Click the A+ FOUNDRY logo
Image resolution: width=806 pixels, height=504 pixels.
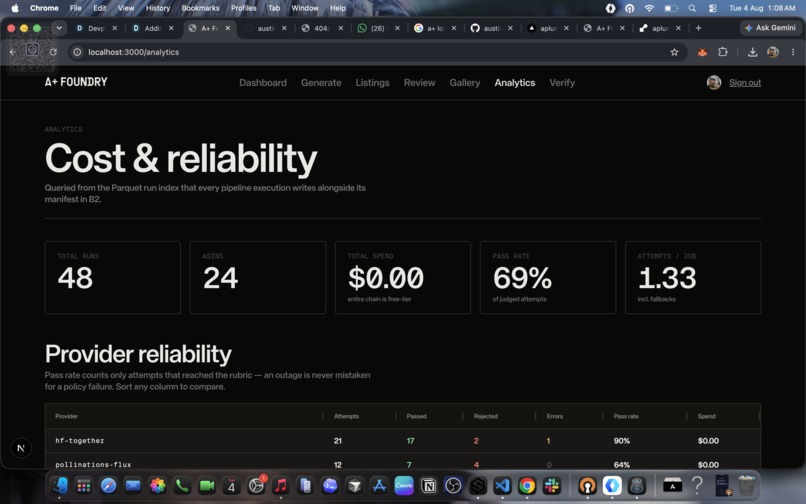pos(76,82)
